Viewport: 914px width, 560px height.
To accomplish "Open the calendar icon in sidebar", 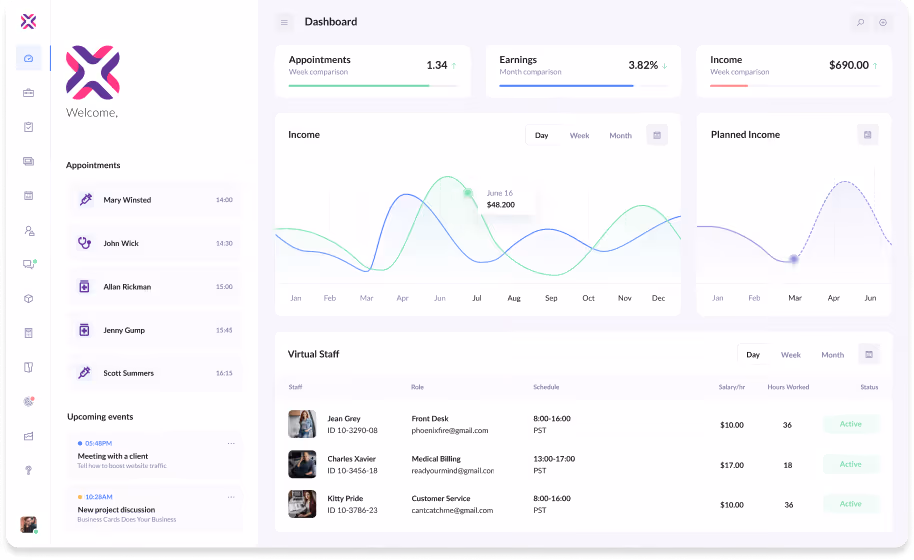I will (x=29, y=196).
